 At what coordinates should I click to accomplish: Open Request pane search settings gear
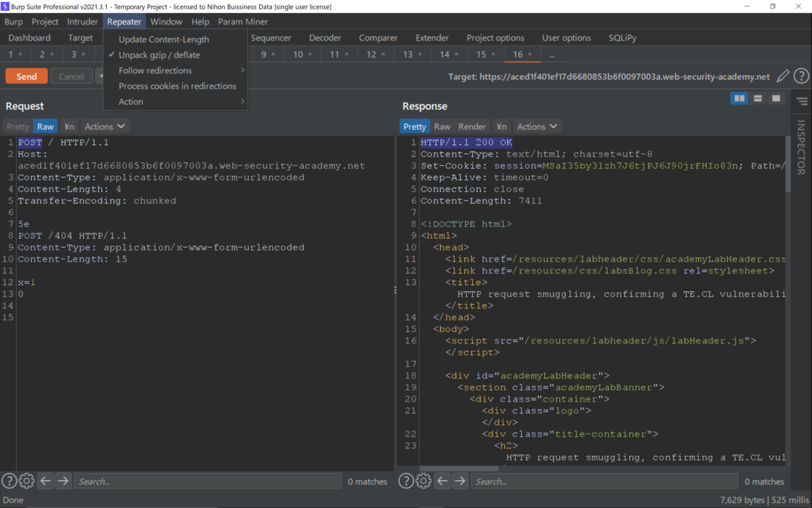click(26, 481)
